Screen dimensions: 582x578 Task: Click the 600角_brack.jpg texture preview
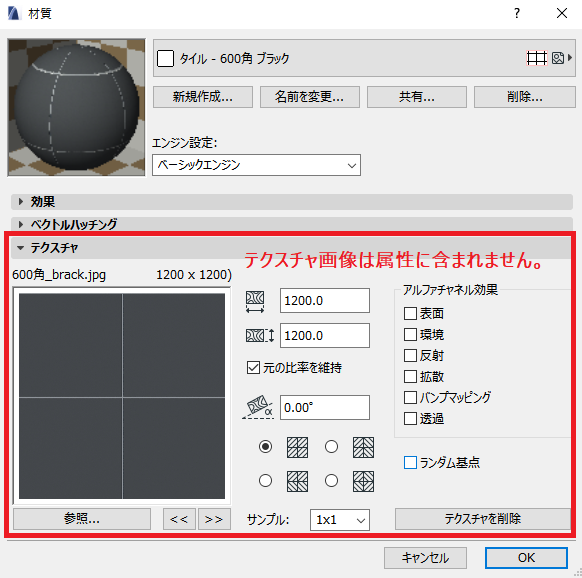click(122, 396)
